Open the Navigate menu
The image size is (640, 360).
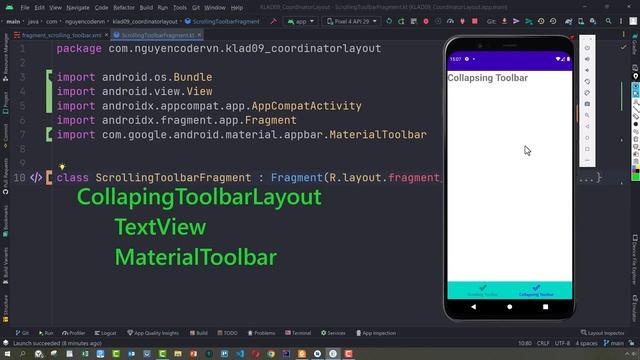pos(78,7)
